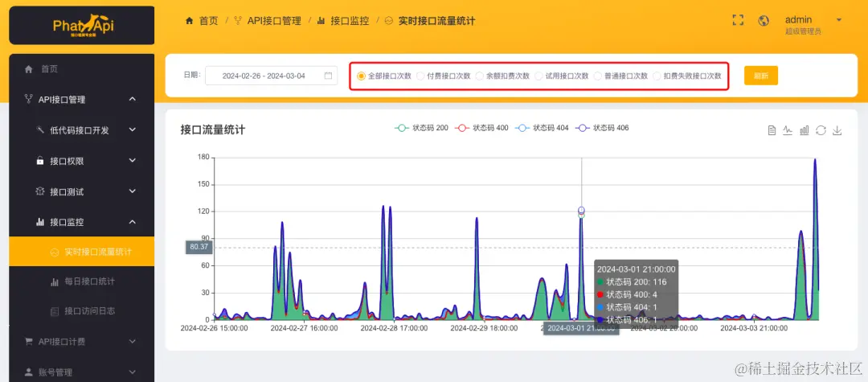Switch chart to bar type
868x382 pixels.
point(805,130)
